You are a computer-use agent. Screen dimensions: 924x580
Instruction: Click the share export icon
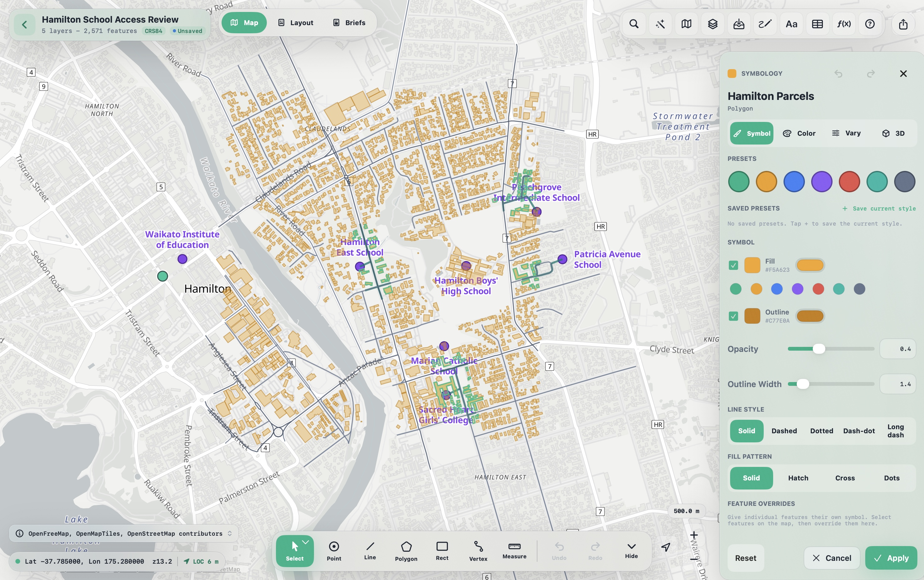click(x=903, y=24)
